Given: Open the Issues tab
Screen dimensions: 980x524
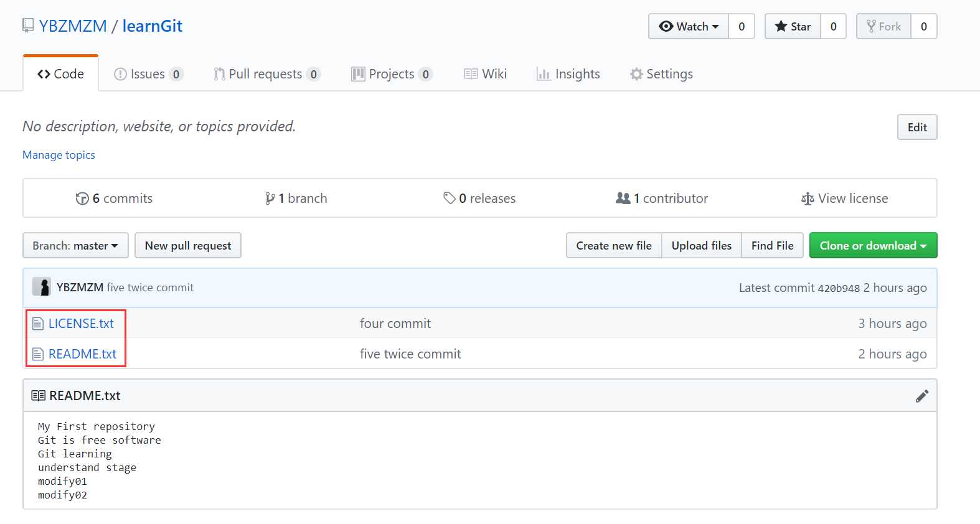Looking at the screenshot, I should pos(148,73).
